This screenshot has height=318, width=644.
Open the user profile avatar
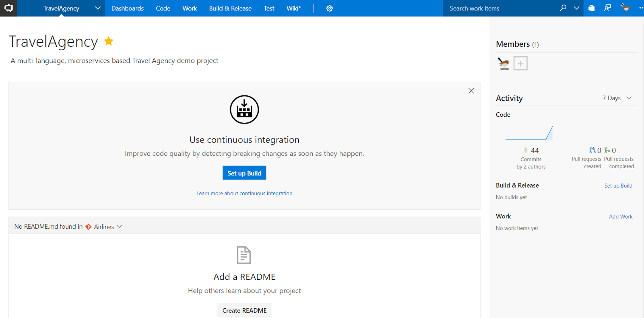[x=625, y=8]
